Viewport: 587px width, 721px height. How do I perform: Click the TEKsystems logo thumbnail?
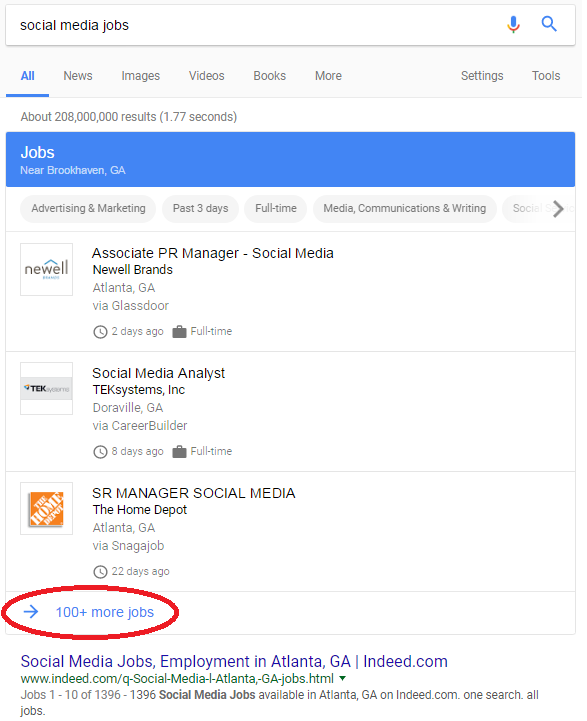(x=46, y=389)
